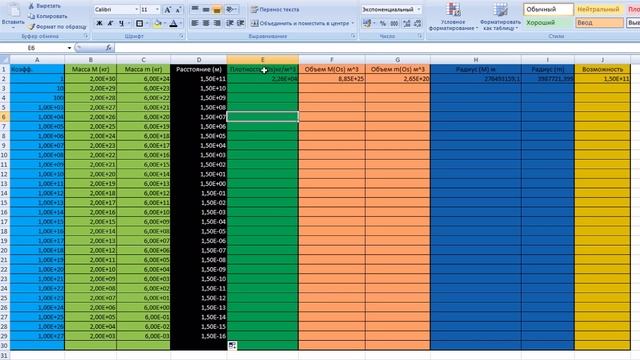
Task: Expand the paste options arrow under Вставить
Action: [13, 27]
